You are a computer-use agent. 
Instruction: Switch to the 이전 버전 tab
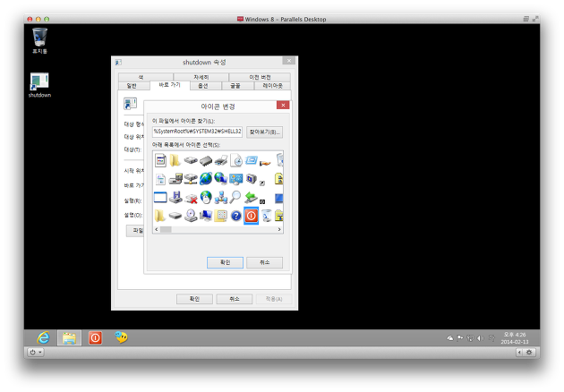coord(260,77)
